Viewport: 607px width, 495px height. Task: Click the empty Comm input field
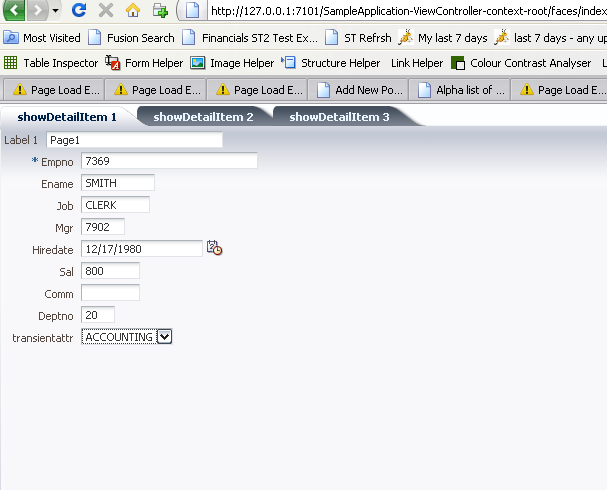[x=110, y=293]
